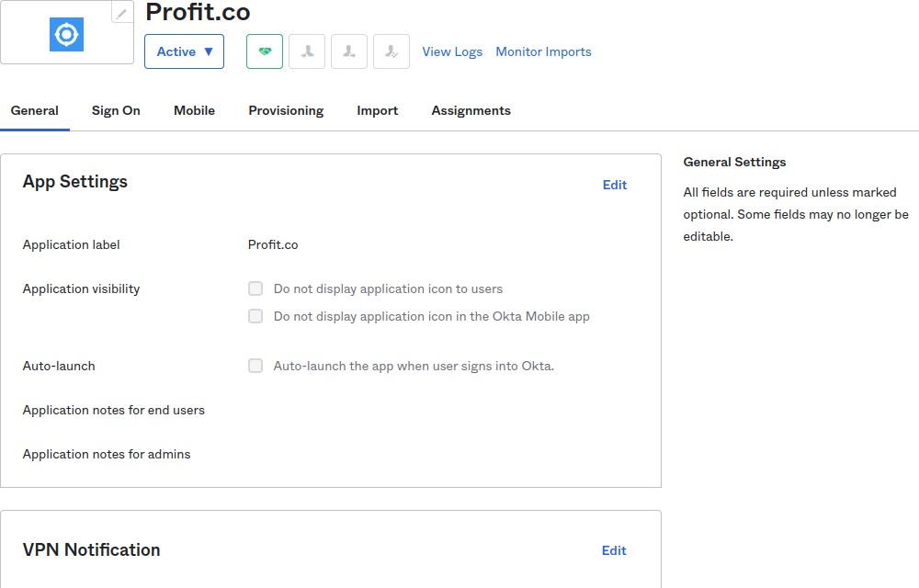Open the Assignments tab
The width and height of the screenshot is (919, 588).
pyautogui.click(x=471, y=110)
